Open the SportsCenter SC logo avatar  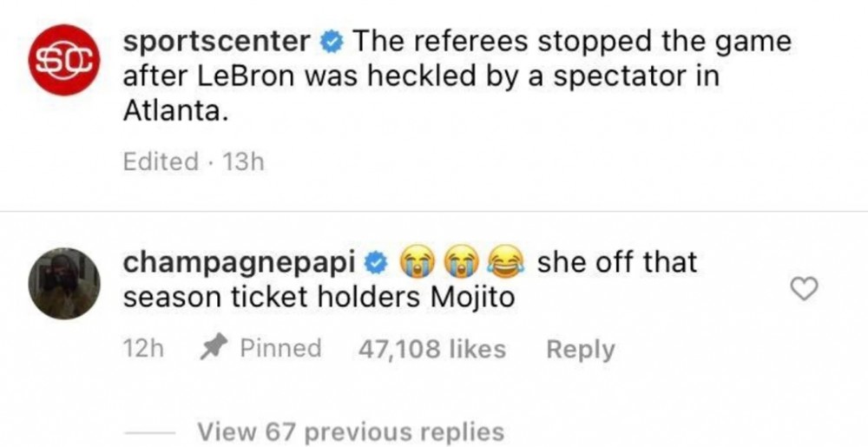[x=64, y=60]
